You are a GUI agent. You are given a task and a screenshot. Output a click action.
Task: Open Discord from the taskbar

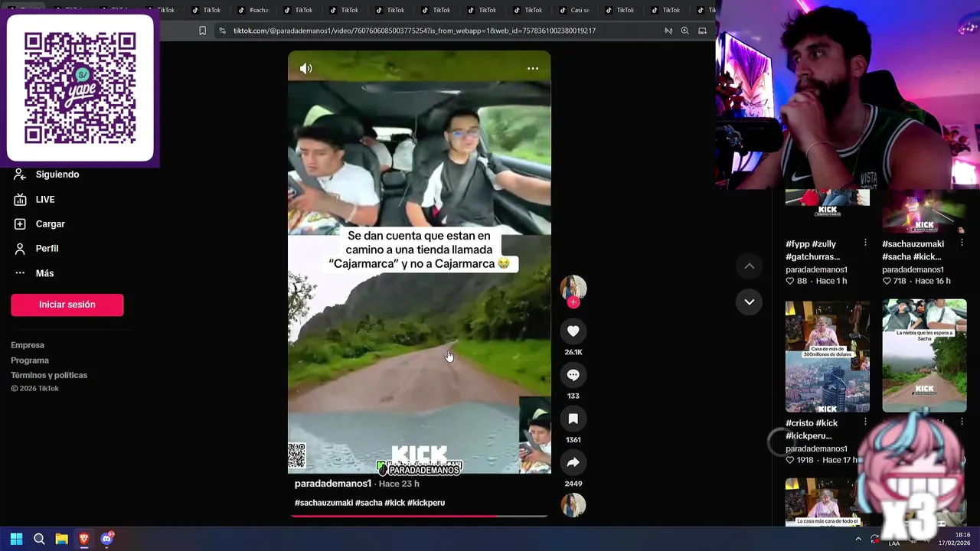point(107,539)
